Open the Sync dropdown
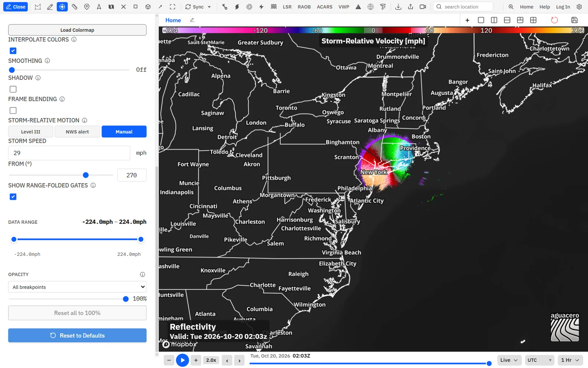 point(198,7)
